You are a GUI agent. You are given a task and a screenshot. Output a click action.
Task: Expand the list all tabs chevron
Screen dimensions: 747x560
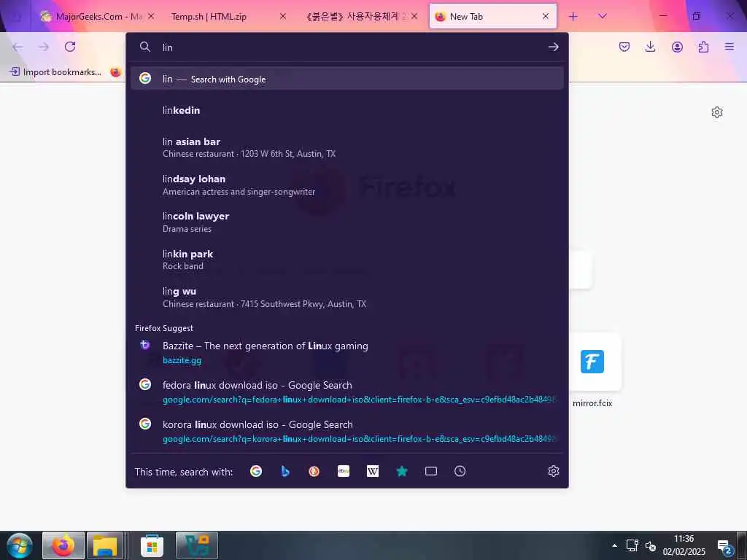tap(602, 16)
